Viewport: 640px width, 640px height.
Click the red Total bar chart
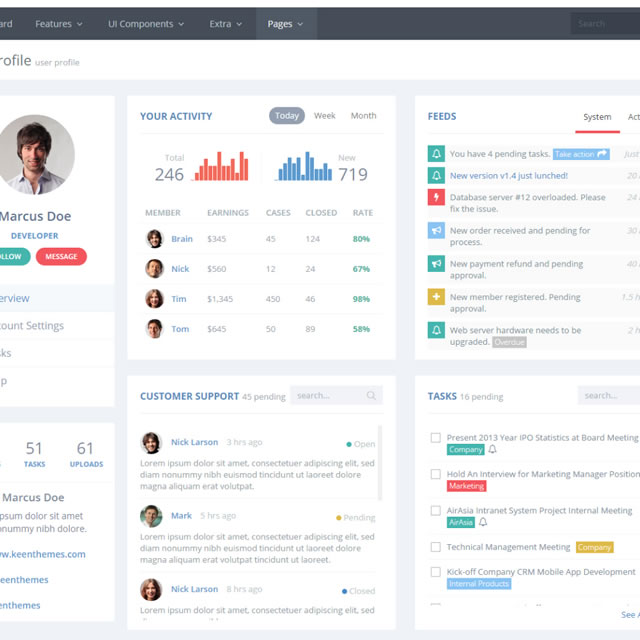[221, 166]
